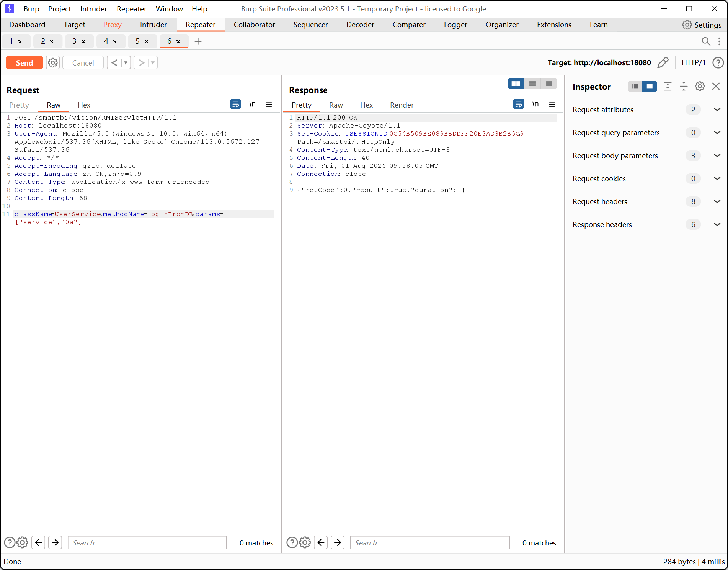The height and width of the screenshot is (570, 728).
Task: Dock Inspector on the left side
Action: click(x=635, y=87)
